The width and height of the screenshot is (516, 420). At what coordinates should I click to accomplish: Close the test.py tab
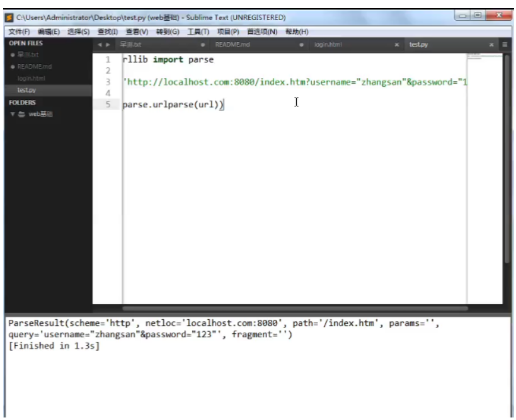[x=491, y=45]
